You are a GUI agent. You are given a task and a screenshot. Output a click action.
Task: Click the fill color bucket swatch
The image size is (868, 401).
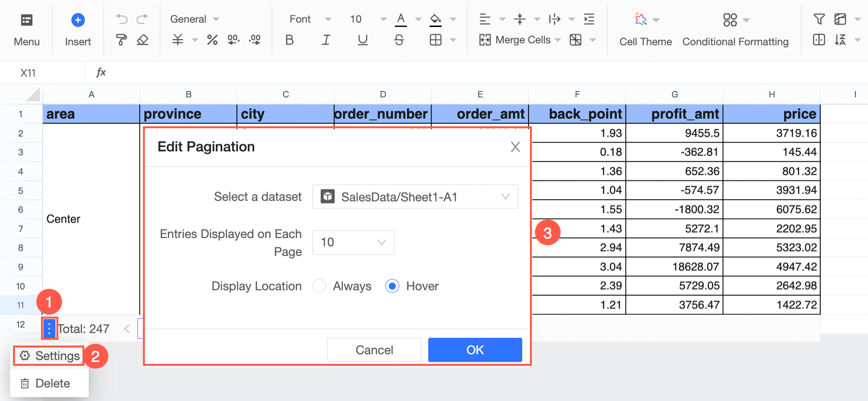tap(435, 19)
